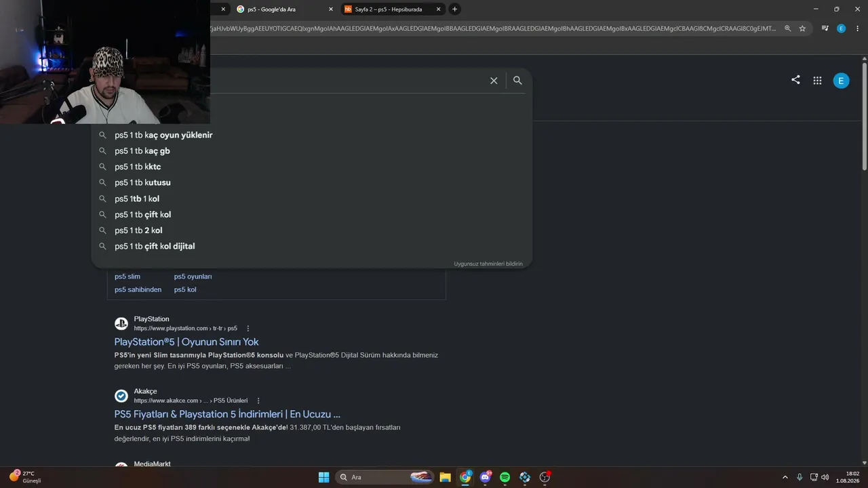This screenshot has width=868, height=488.
Task: Clear the search box with the X icon
Action: point(494,81)
